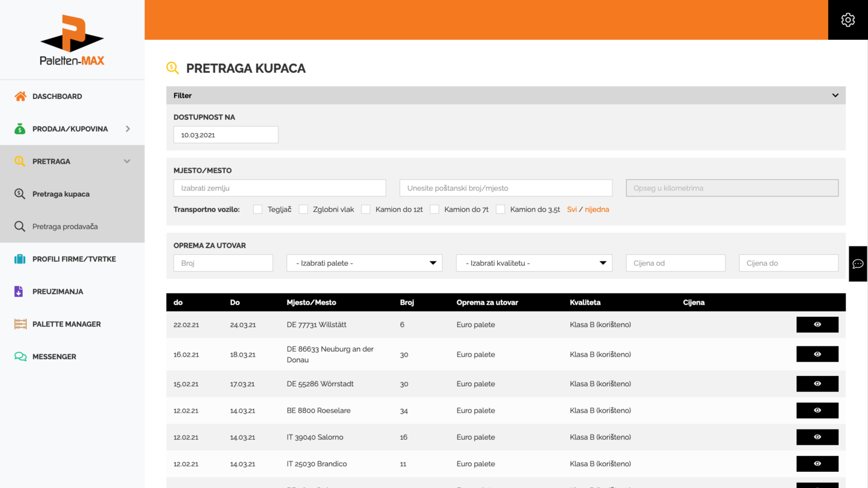Check the Zglobni vlak checkbox

(303, 210)
